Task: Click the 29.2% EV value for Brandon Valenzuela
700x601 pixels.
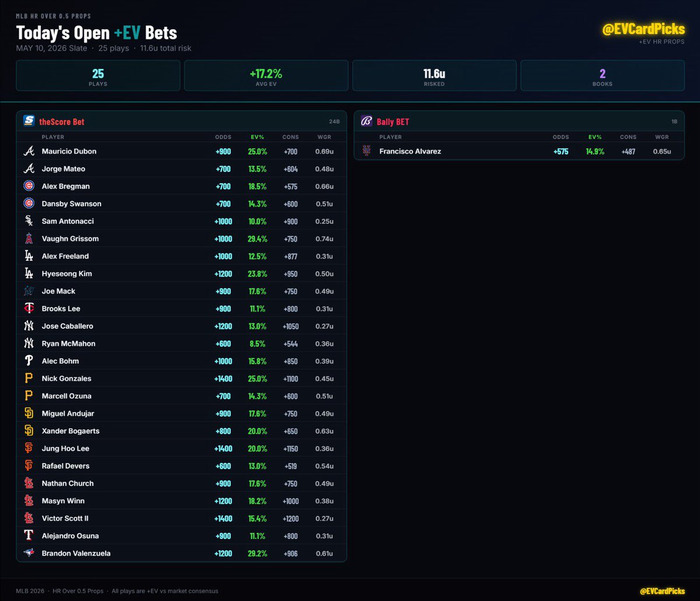Action: pyautogui.click(x=257, y=553)
